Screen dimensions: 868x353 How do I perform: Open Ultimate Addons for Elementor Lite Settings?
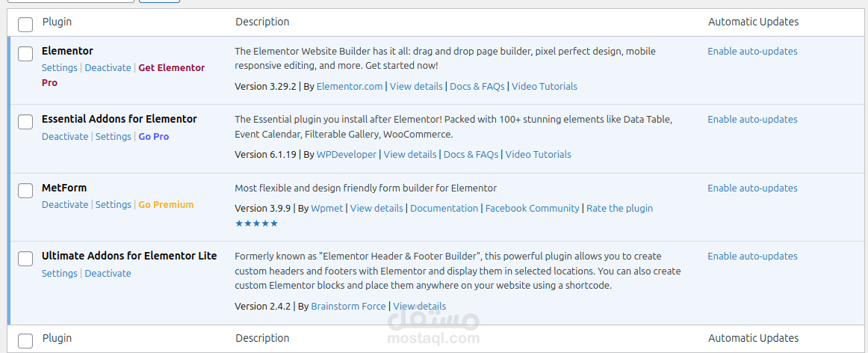[59, 273]
